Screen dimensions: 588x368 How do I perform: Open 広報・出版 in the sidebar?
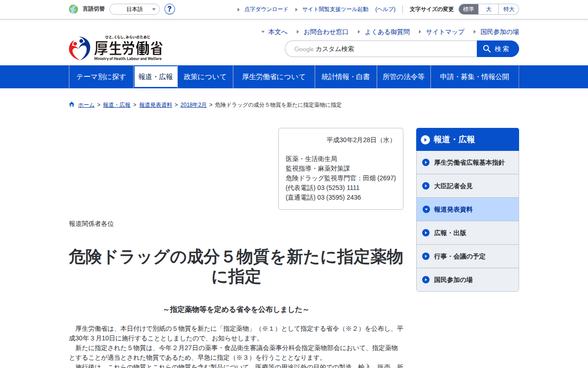(468, 233)
